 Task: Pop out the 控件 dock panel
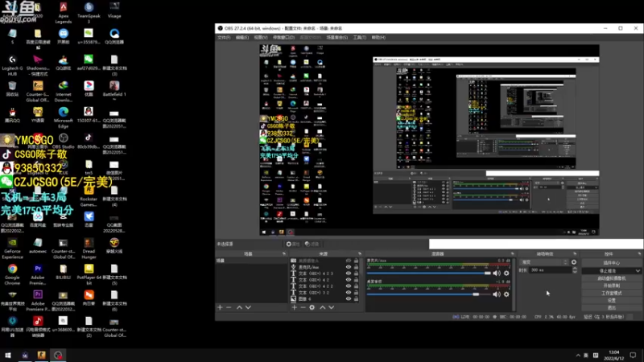click(x=639, y=254)
